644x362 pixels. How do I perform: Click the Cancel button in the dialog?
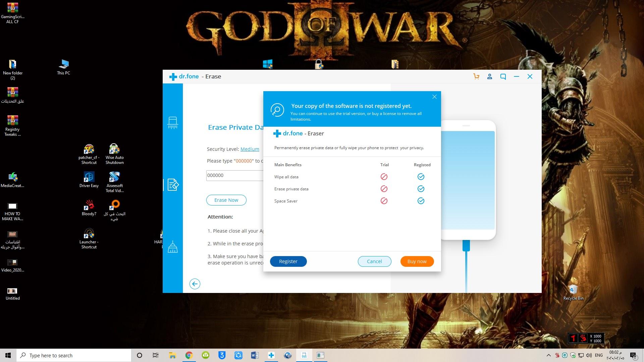pos(374,261)
